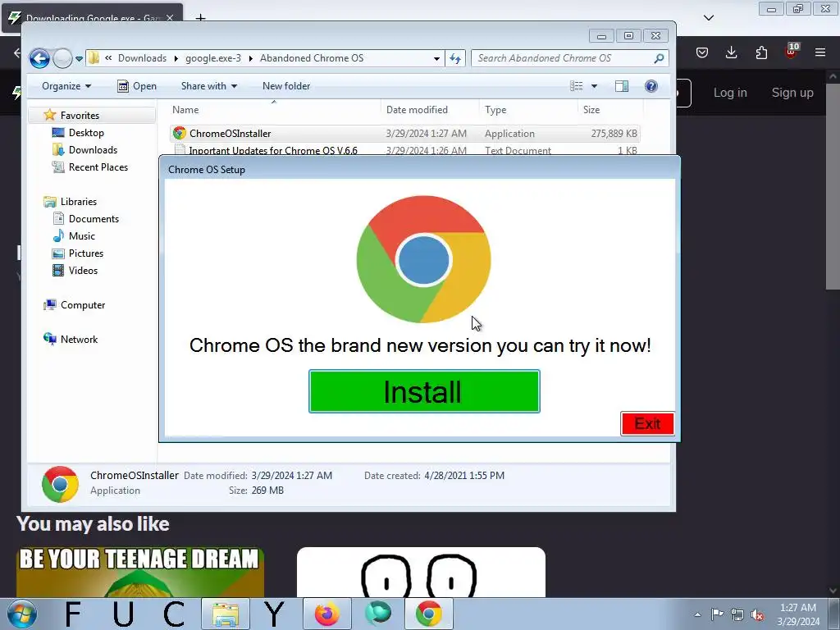
Task: Click the muted volume tray icon
Action: point(757,614)
